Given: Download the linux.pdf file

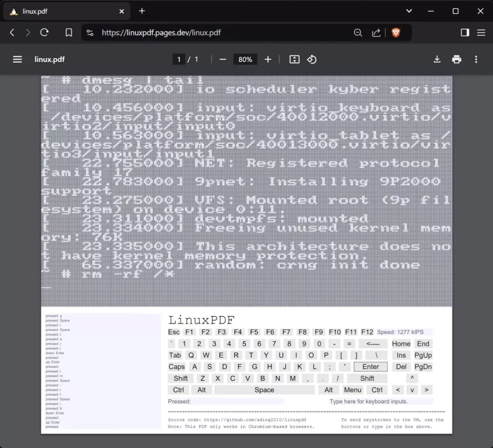Looking at the screenshot, I should 437,60.
